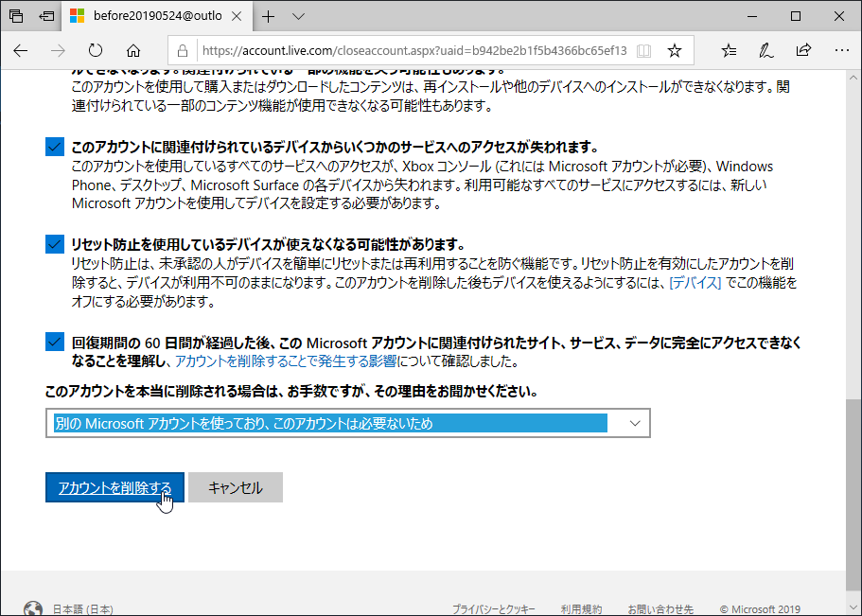
Task: Click the © Microsoft 2019 footer text
Action: pyautogui.click(x=761, y=609)
